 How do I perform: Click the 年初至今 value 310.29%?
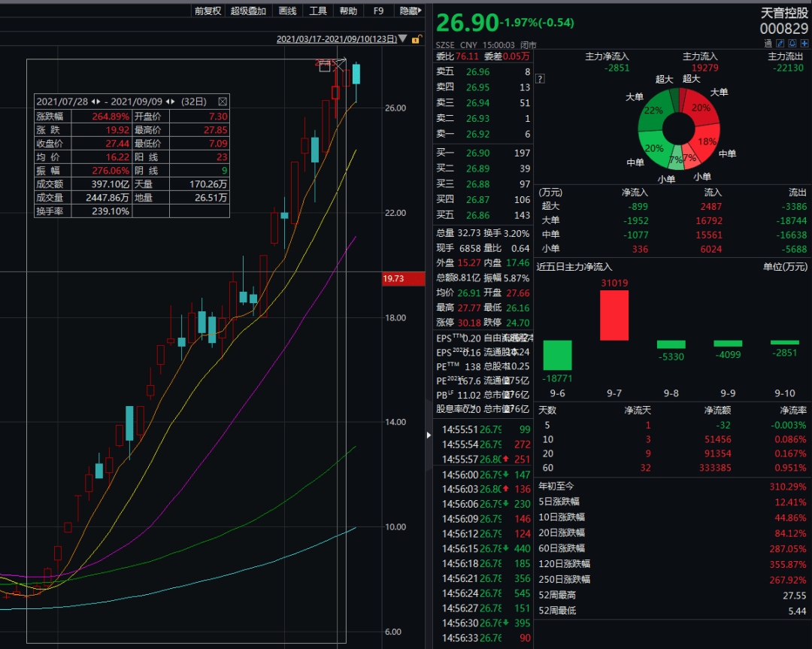[x=788, y=487]
